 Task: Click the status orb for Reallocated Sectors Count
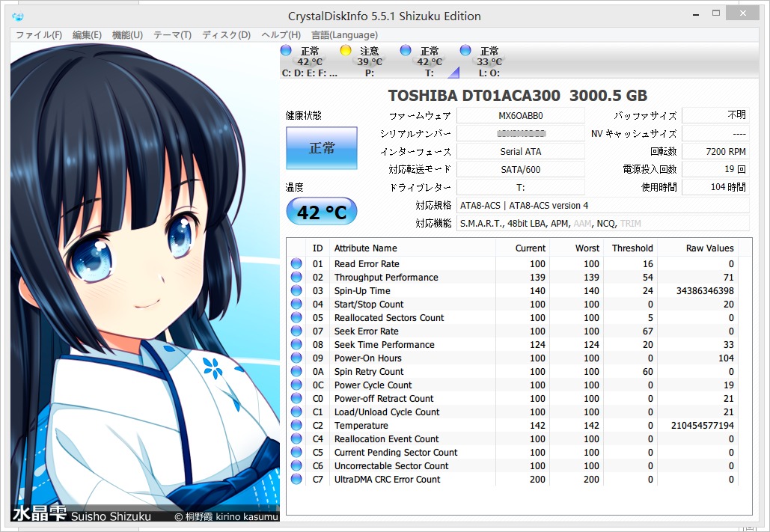point(296,318)
